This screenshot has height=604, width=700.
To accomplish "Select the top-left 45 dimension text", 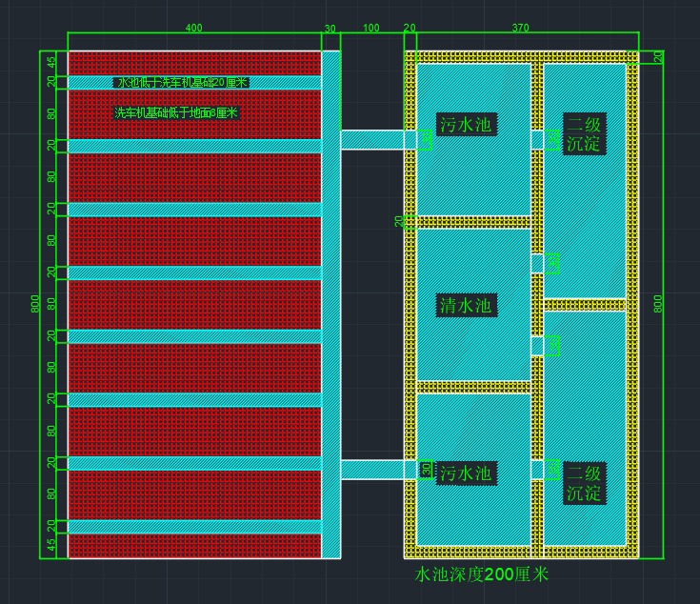I will 51,62.
